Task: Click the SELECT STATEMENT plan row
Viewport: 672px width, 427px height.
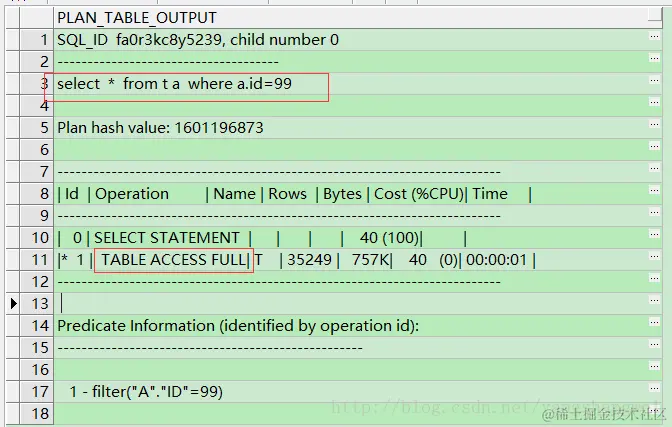Action: 351,238
